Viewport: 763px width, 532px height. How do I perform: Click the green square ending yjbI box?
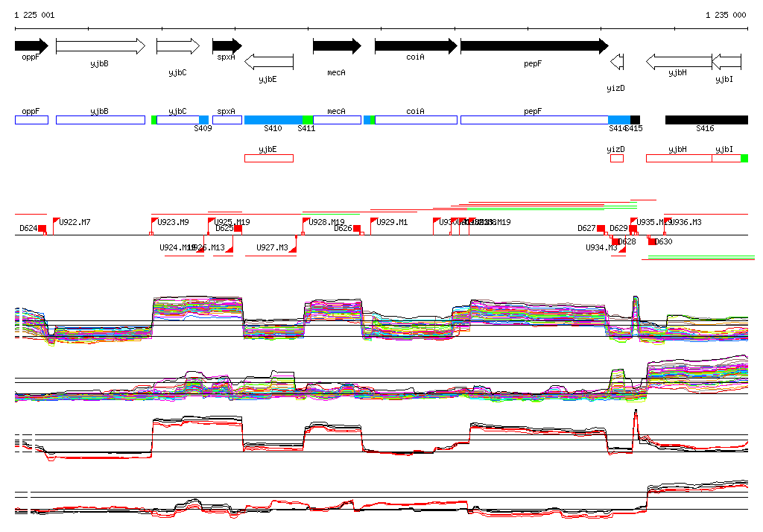point(744,158)
